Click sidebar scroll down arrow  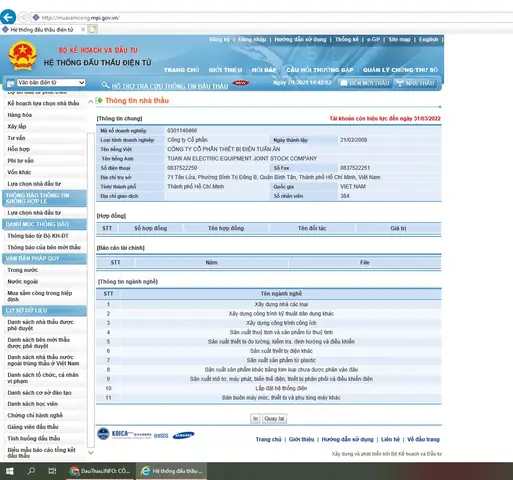[x=91, y=453]
